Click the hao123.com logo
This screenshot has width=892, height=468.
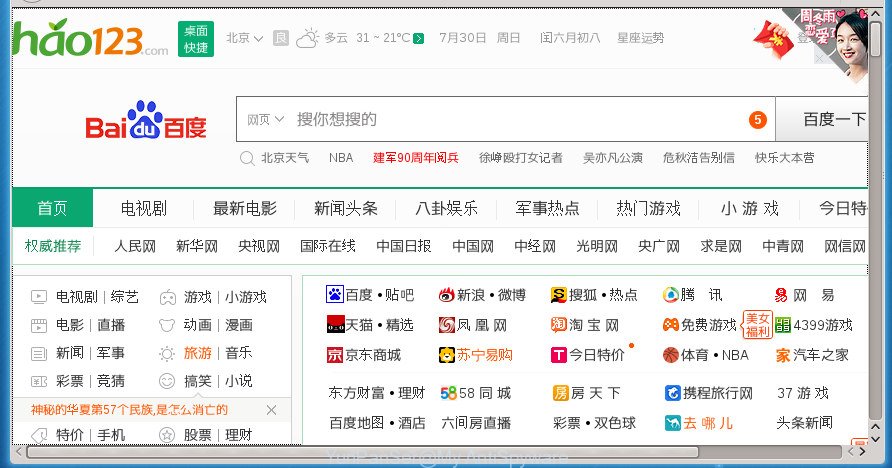(90, 38)
